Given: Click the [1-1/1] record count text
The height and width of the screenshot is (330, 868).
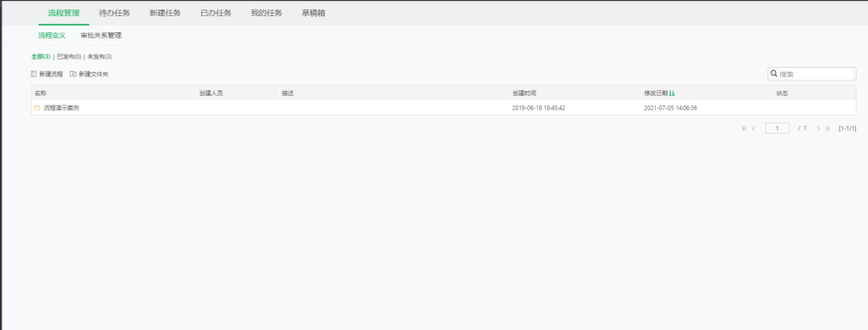Looking at the screenshot, I should tap(847, 129).
